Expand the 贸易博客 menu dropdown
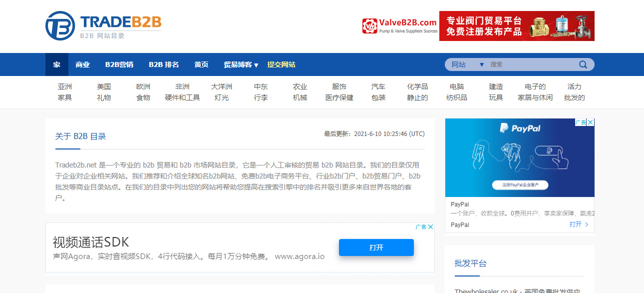The height and width of the screenshot is (293, 644). pyautogui.click(x=241, y=64)
